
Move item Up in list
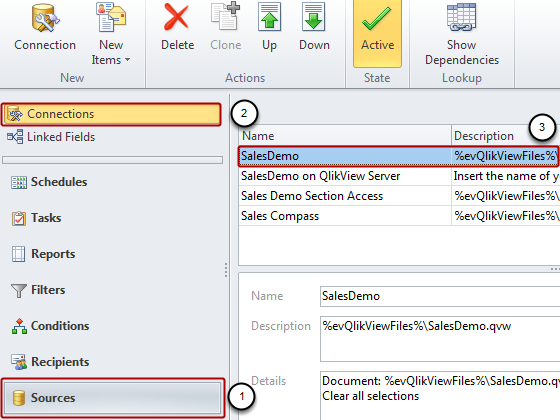coord(270,28)
